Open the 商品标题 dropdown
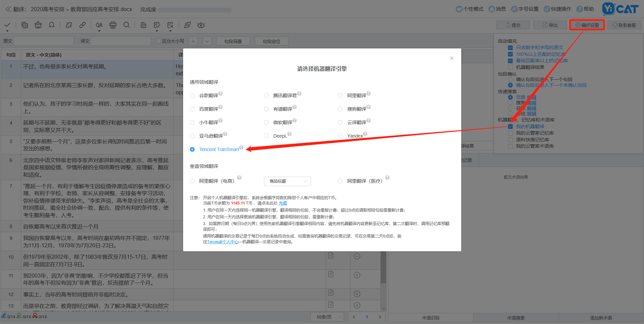 287,181
